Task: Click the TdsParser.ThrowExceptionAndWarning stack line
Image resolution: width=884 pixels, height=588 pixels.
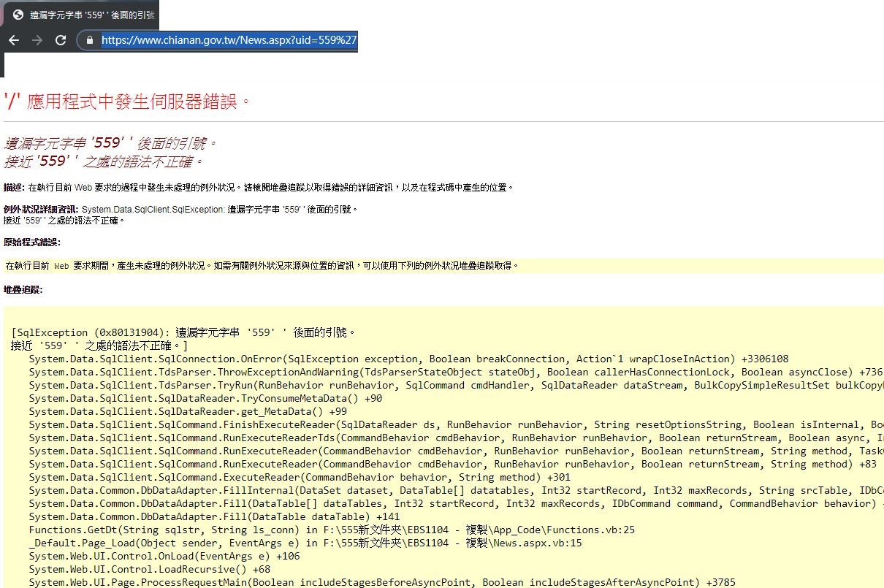Action: [x=456, y=372]
